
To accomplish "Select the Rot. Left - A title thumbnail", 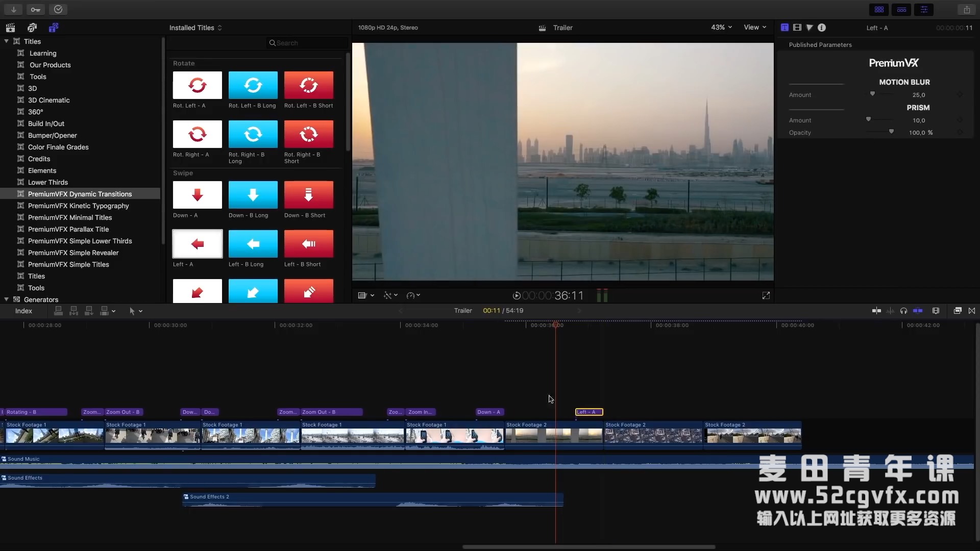I will tap(197, 85).
